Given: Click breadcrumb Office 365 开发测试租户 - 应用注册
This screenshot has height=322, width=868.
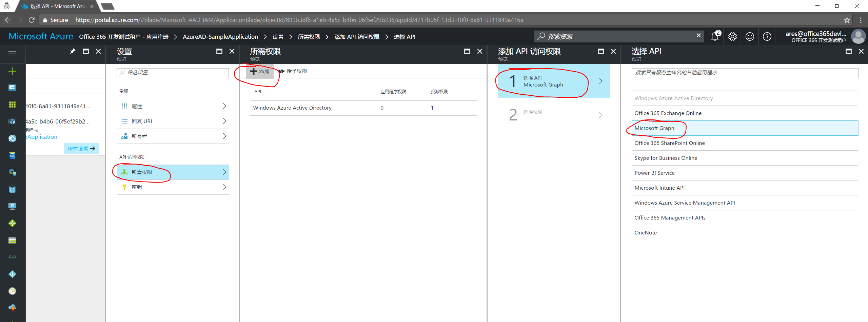Looking at the screenshot, I should pyautogui.click(x=124, y=37).
